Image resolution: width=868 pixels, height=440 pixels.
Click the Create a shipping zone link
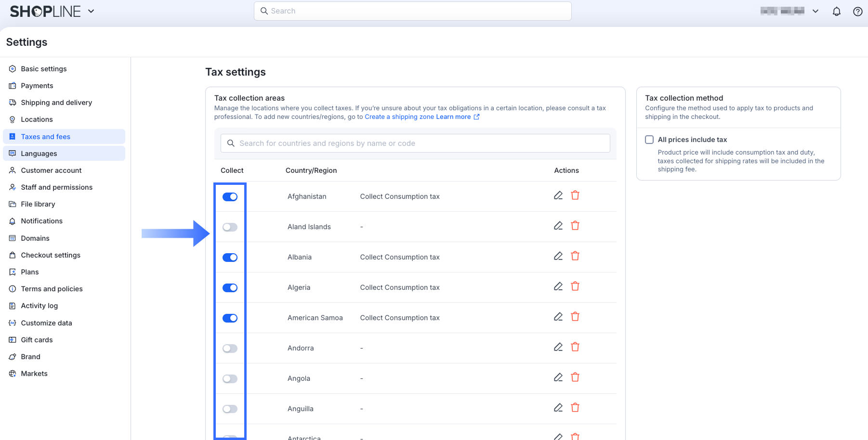point(399,117)
